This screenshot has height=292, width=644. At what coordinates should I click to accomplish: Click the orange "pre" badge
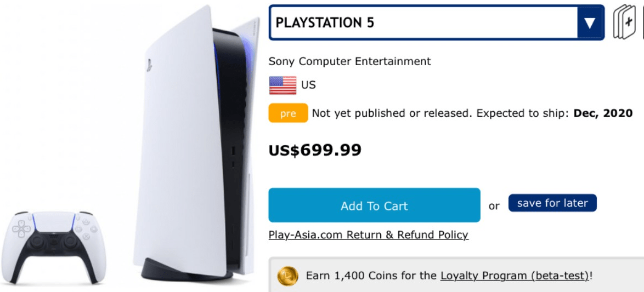[x=288, y=113]
